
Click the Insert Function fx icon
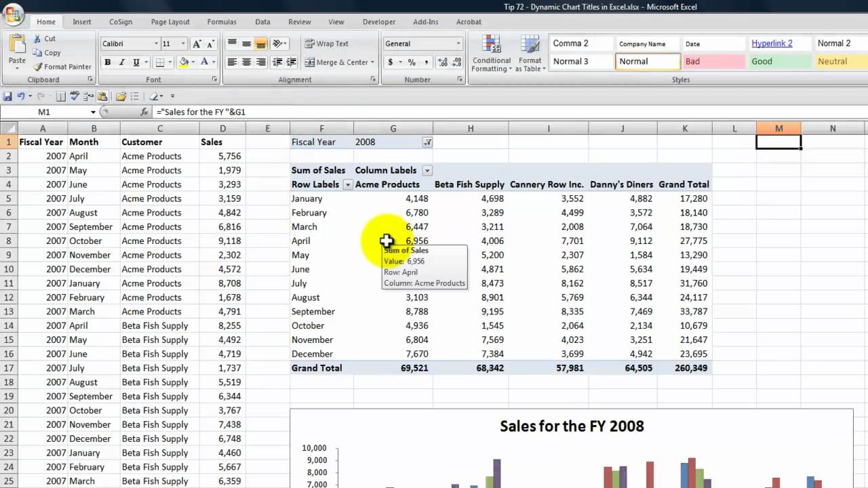(144, 112)
